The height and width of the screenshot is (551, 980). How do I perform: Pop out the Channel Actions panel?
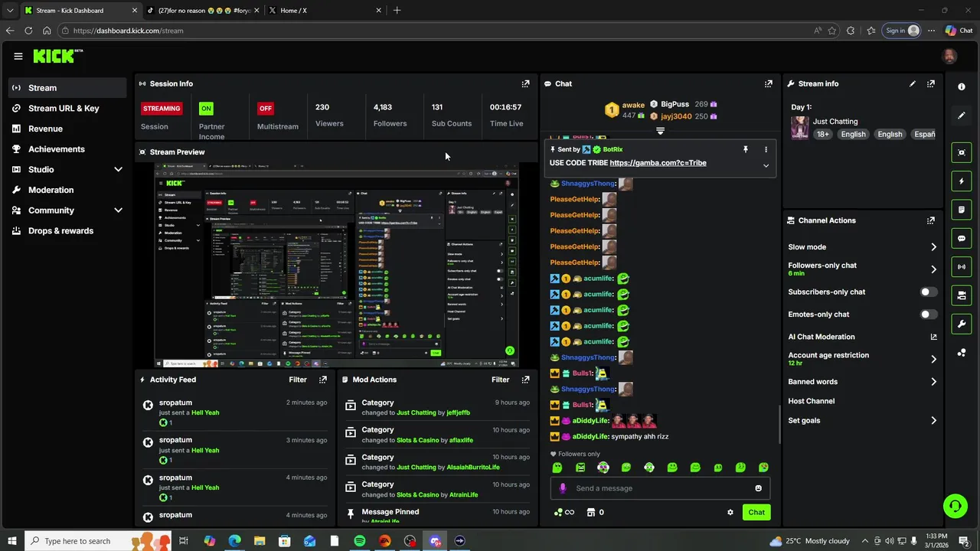click(x=930, y=220)
